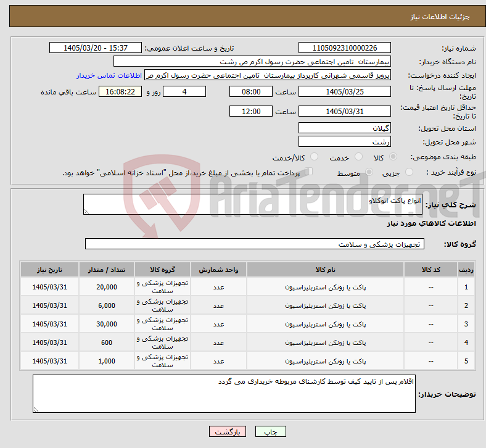Click the quantity cell 30,000
The width and height of the screenshot is (486, 448).
(107, 324)
